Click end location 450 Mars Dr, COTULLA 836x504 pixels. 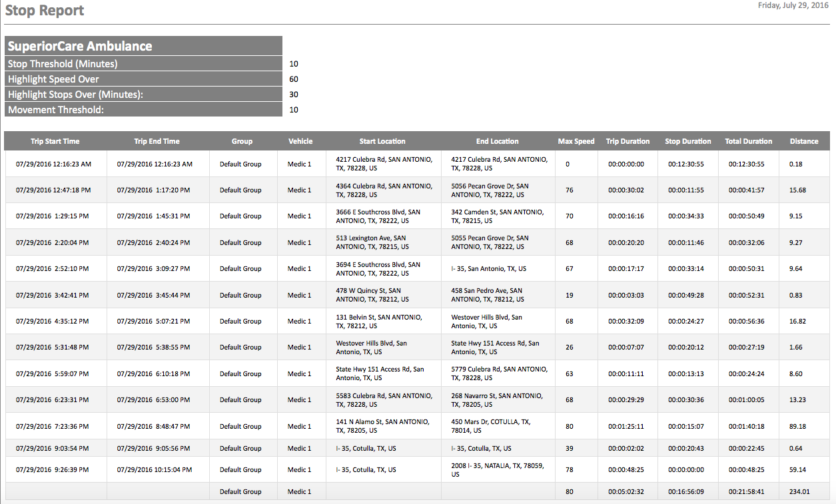[491, 426]
